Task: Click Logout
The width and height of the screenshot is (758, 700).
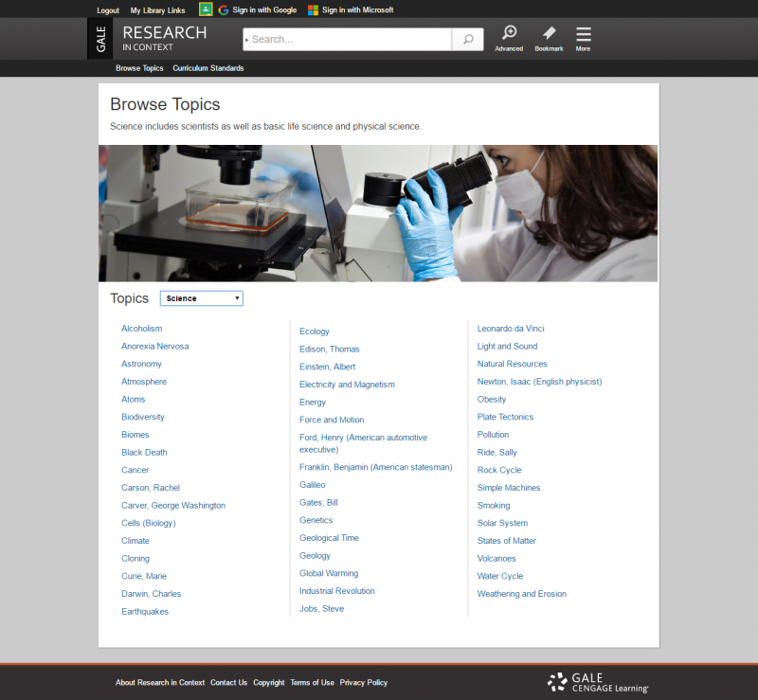Action: [x=108, y=10]
